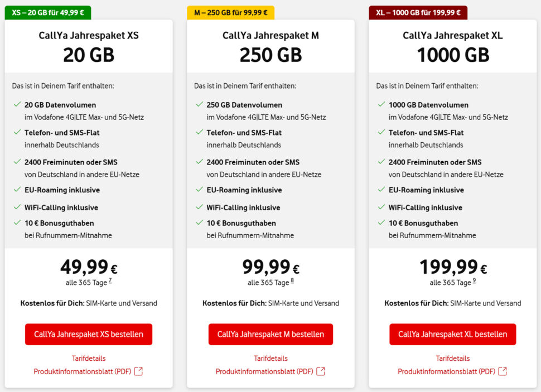Open Tarifdetails for the XL plan

click(452, 358)
